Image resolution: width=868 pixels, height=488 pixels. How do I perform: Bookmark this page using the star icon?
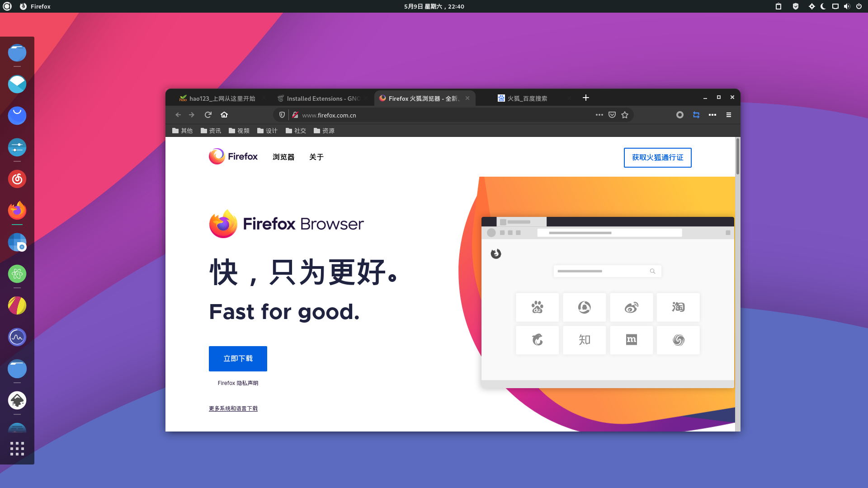pyautogui.click(x=625, y=115)
